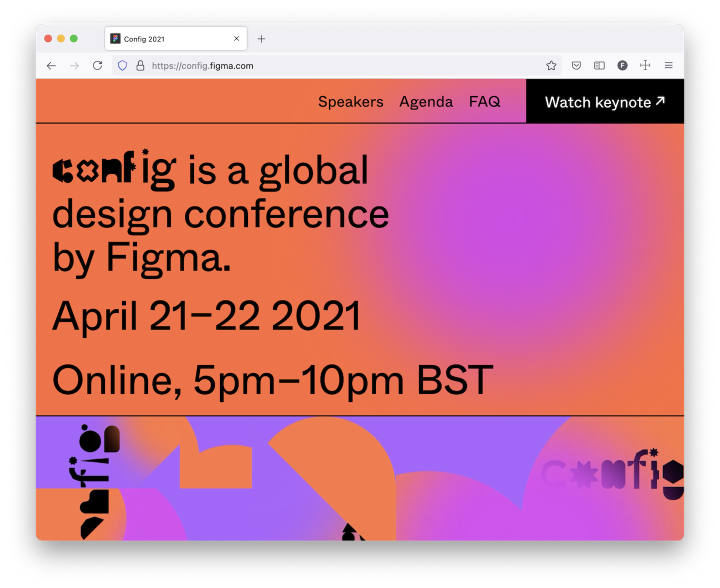
Task: Click the Watch keynote button
Action: pyautogui.click(x=605, y=101)
